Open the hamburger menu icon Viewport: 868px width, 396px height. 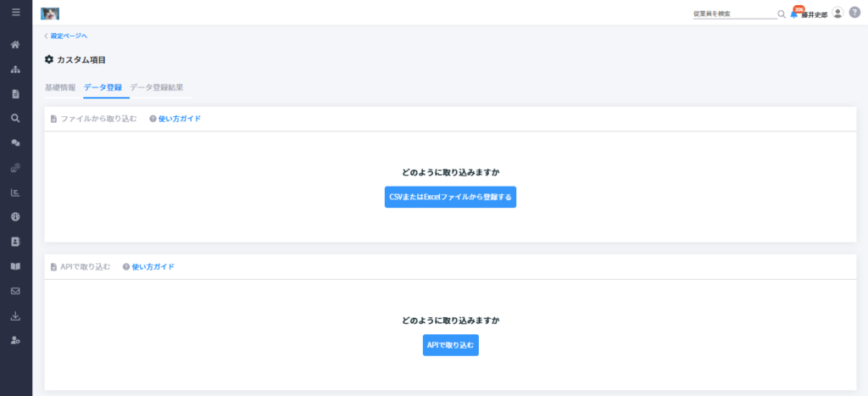pos(15,12)
